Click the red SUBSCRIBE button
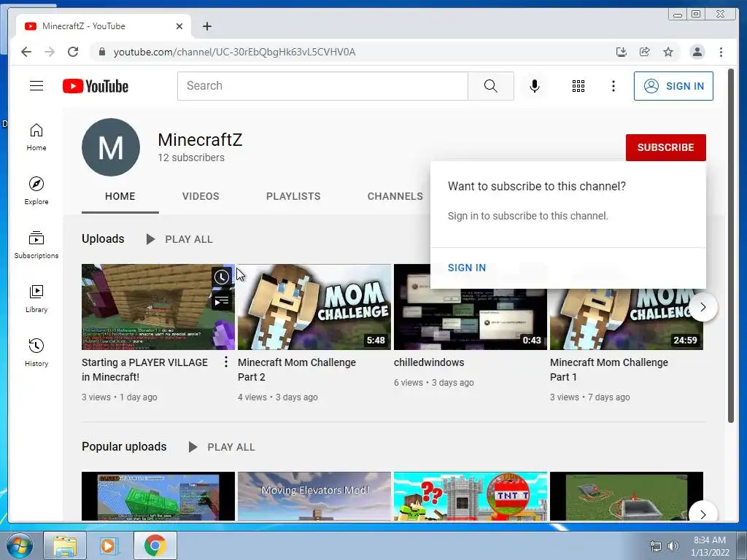 665,147
